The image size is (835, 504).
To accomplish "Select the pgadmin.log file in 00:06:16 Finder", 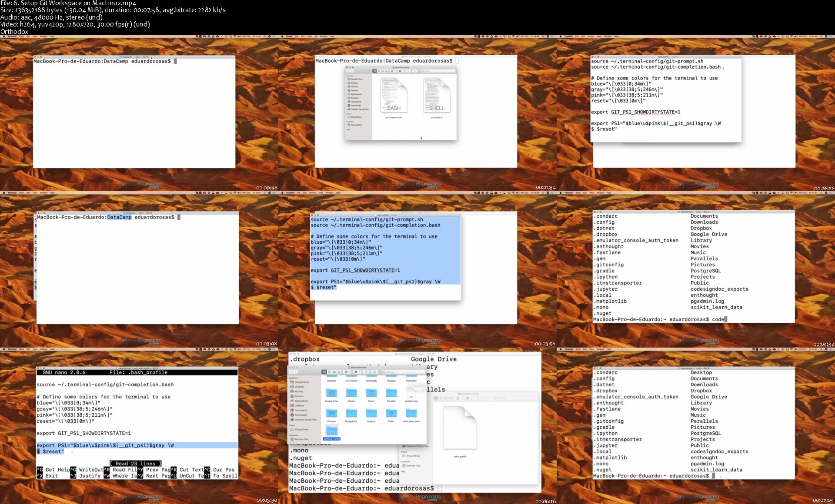I will coord(411,393).
